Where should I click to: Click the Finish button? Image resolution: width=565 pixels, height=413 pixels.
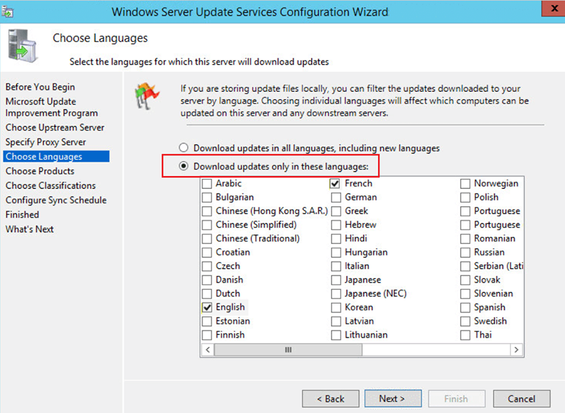click(x=457, y=399)
